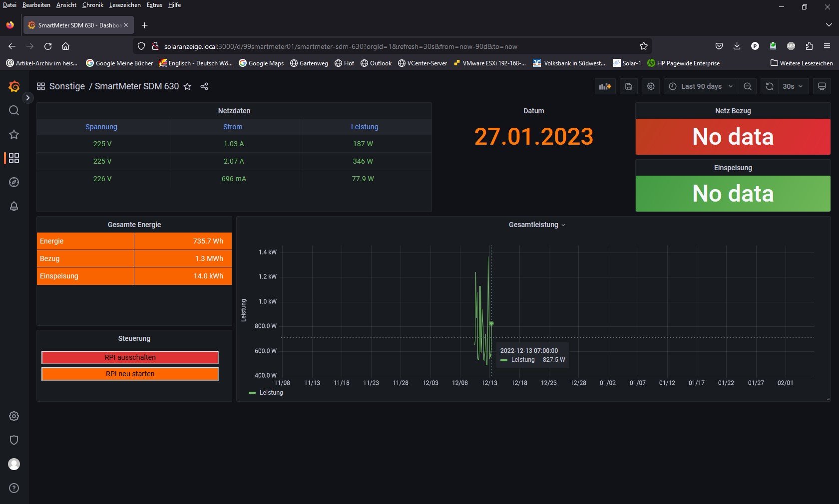Mark dashboard as favorite star
The image size is (839, 504).
[x=187, y=86]
